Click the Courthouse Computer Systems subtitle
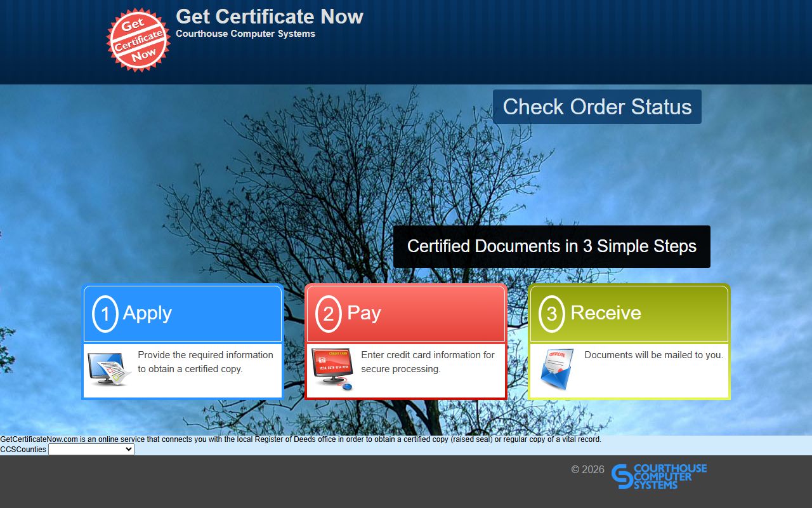Image resolution: width=812 pixels, height=508 pixels. (246, 34)
